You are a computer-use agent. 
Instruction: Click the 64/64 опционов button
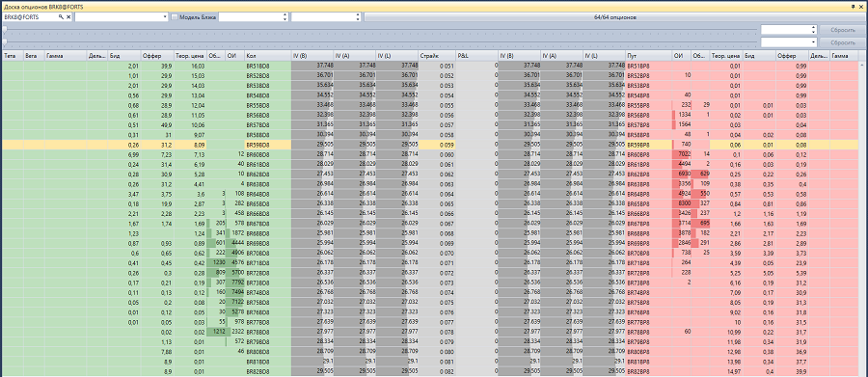point(614,17)
